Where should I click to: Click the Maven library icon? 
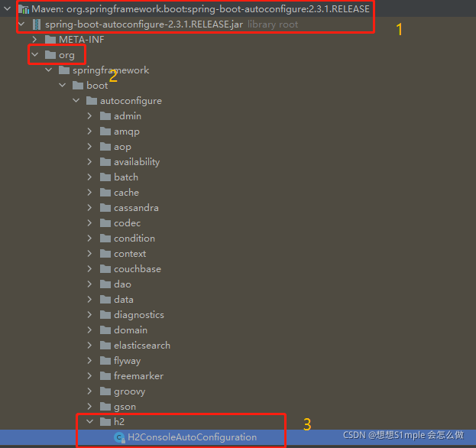(24, 9)
